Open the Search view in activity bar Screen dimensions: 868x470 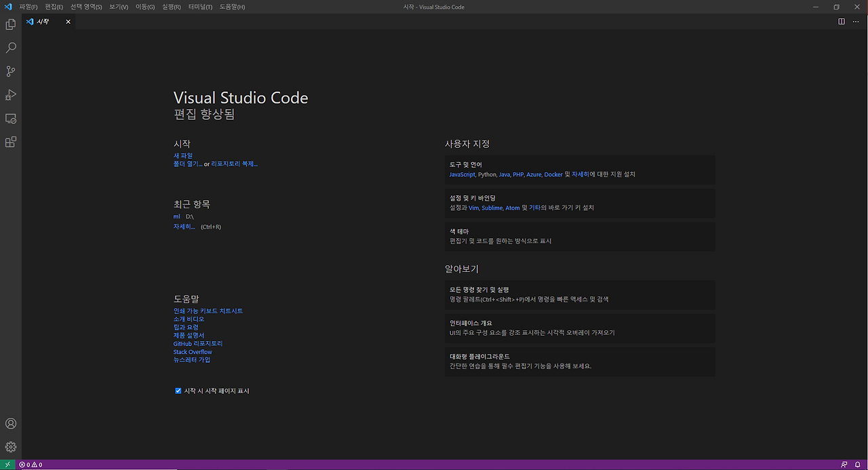tap(10, 48)
